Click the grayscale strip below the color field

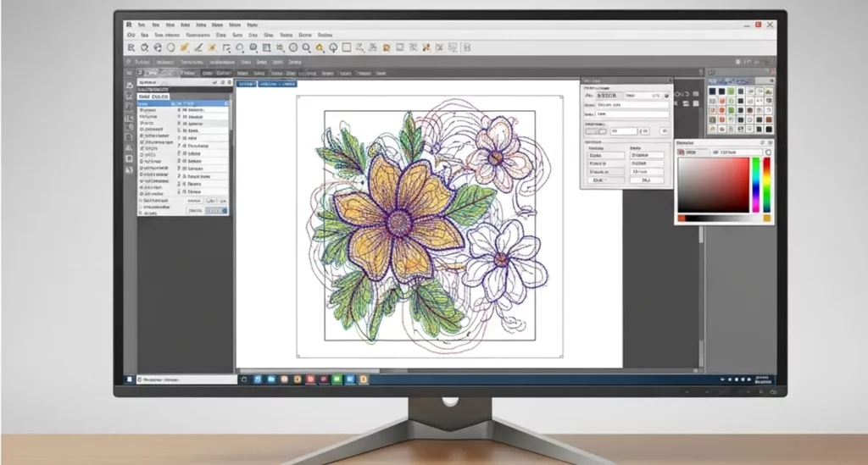pos(724,219)
